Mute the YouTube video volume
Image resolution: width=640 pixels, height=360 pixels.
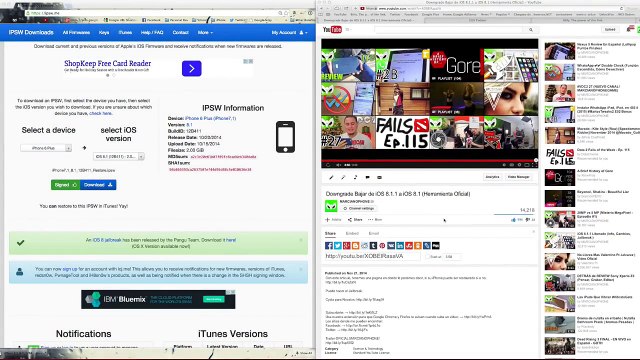coord(338,165)
